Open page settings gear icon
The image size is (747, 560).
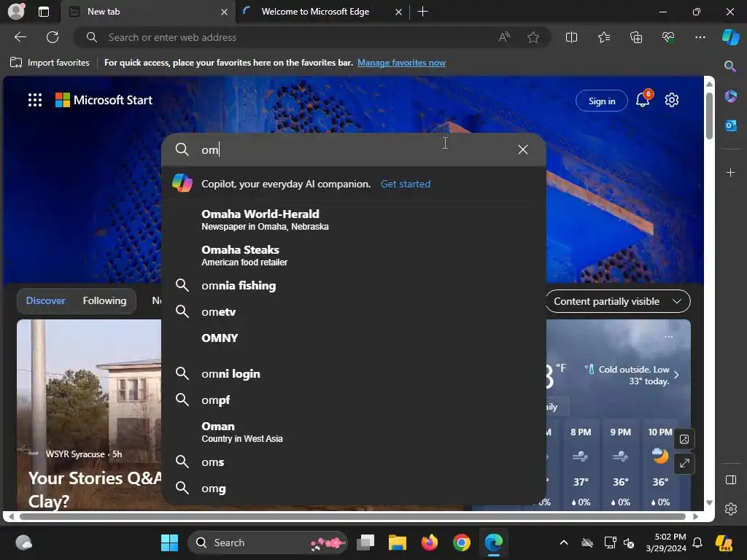[672, 100]
